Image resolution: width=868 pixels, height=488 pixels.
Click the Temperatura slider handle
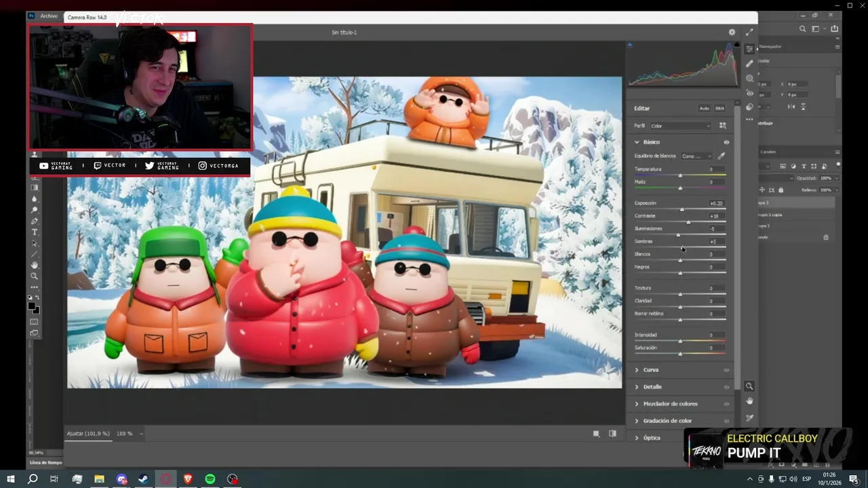pyautogui.click(x=680, y=175)
